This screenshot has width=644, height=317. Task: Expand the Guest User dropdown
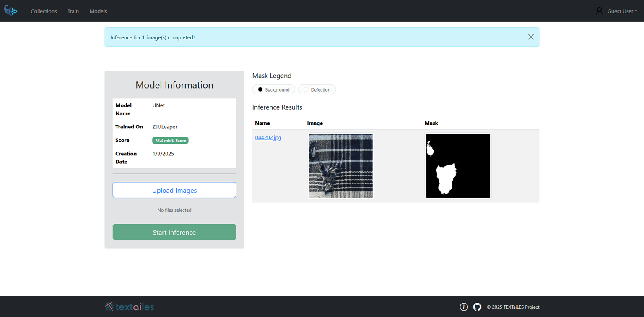point(622,11)
